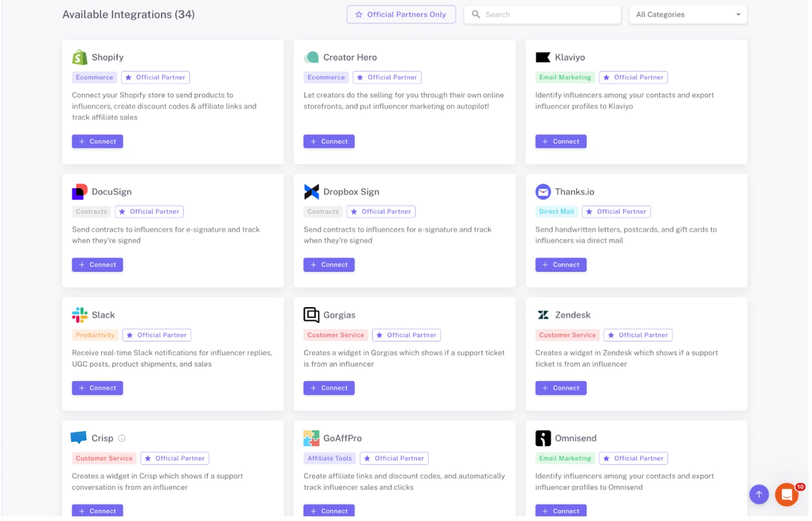Image resolution: width=812 pixels, height=521 pixels.
Task: Click the Klaviyo flag logo icon
Action: (x=543, y=57)
